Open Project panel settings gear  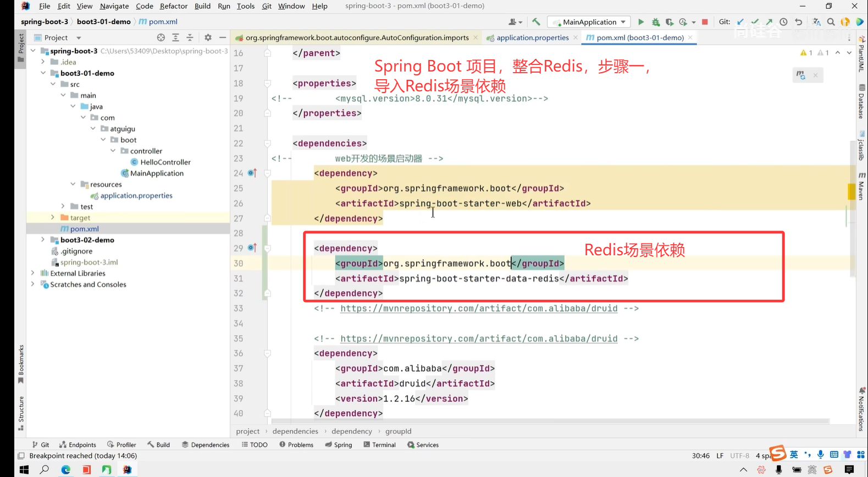point(208,37)
